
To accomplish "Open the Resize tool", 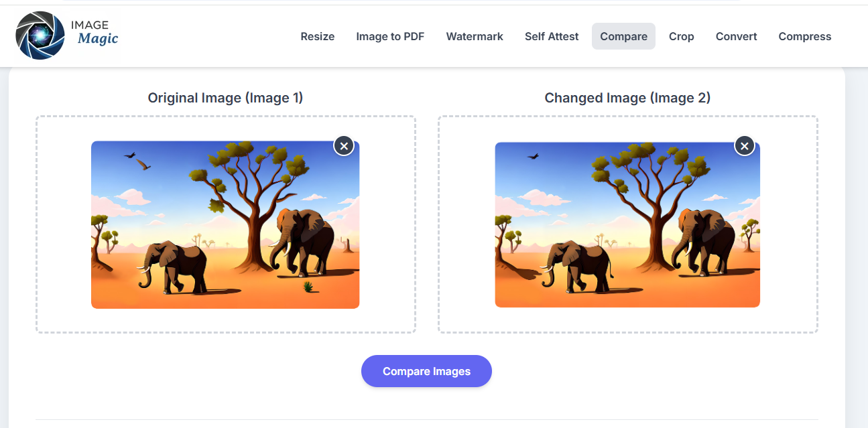I will tap(317, 36).
